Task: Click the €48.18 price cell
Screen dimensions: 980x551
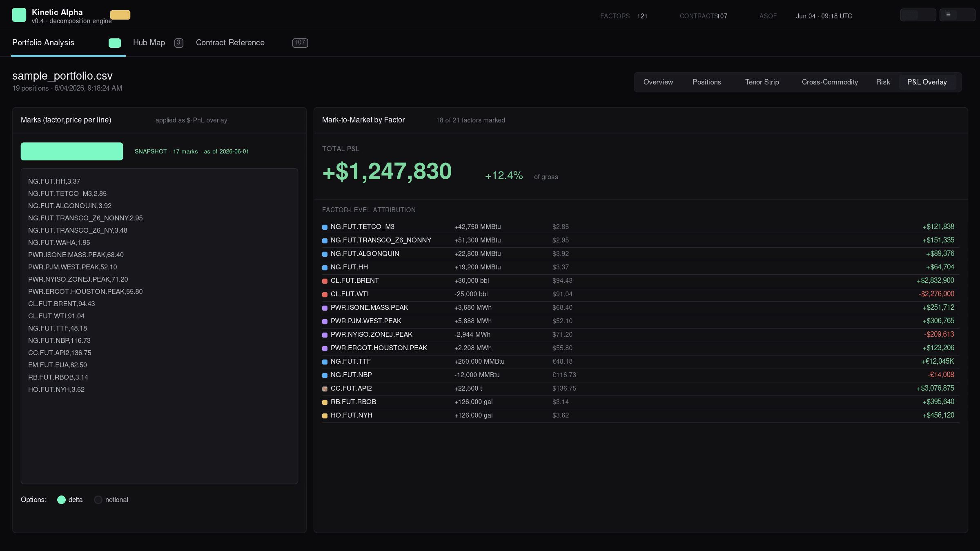Action: click(x=563, y=362)
